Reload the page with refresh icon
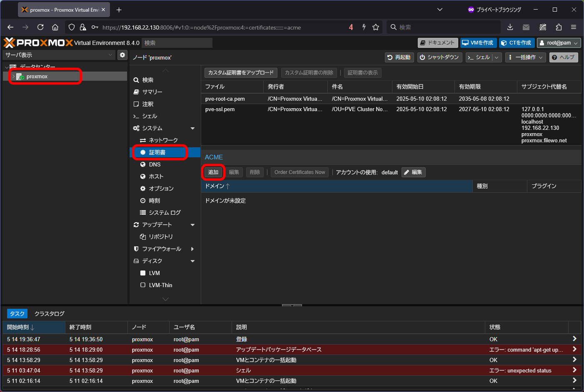 point(40,27)
